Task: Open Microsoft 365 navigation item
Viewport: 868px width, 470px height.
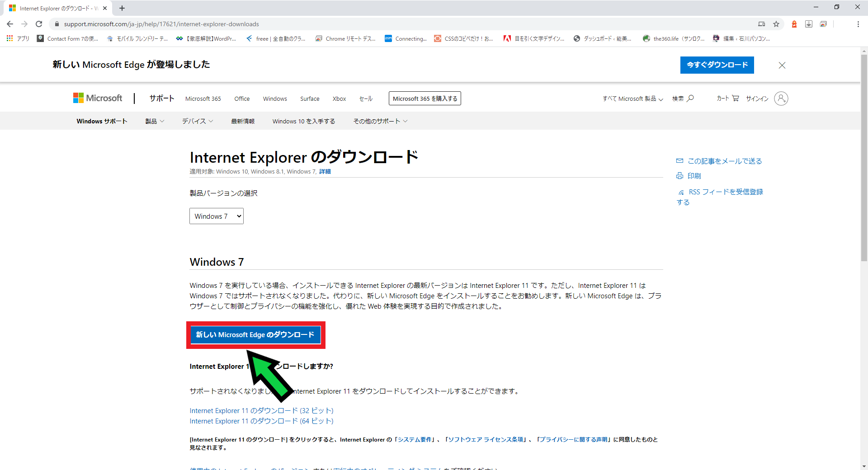Action: pos(203,99)
